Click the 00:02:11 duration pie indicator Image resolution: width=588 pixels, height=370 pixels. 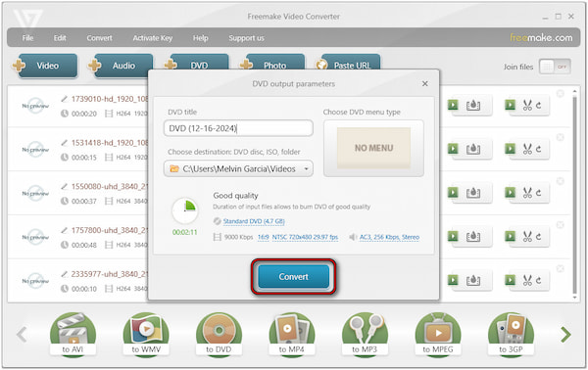(185, 211)
